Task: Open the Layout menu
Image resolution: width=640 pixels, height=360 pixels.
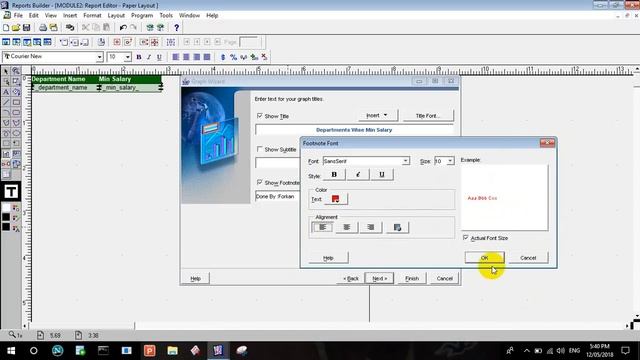Action: (x=116, y=15)
